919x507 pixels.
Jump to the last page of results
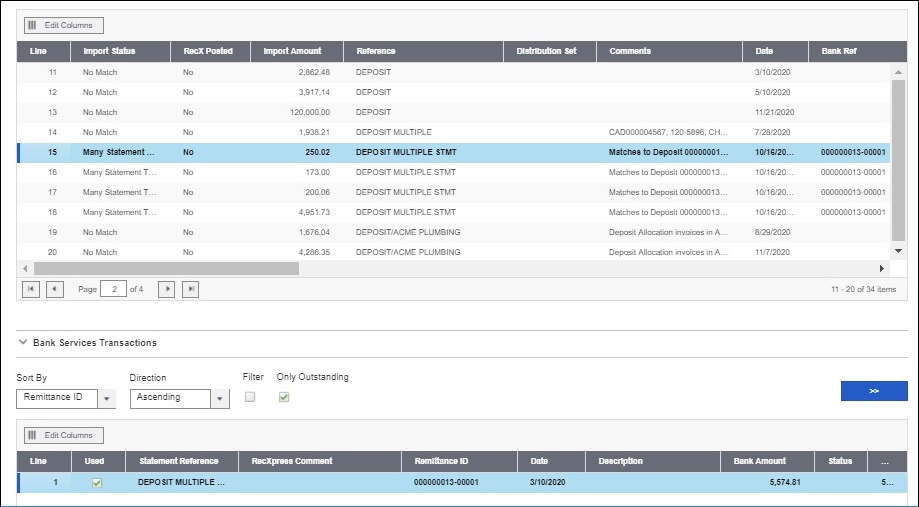tap(190, 289)
